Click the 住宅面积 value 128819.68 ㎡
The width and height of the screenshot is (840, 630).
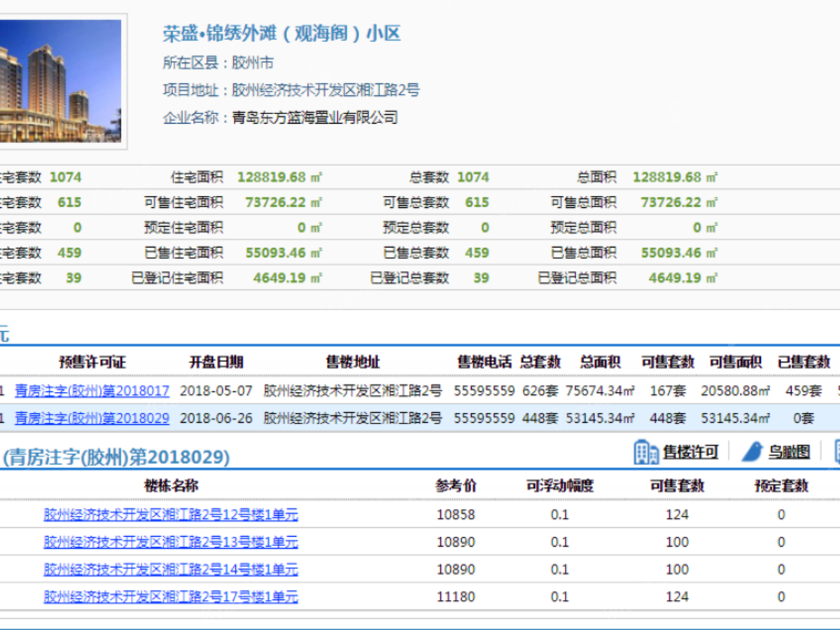point(279,177)
